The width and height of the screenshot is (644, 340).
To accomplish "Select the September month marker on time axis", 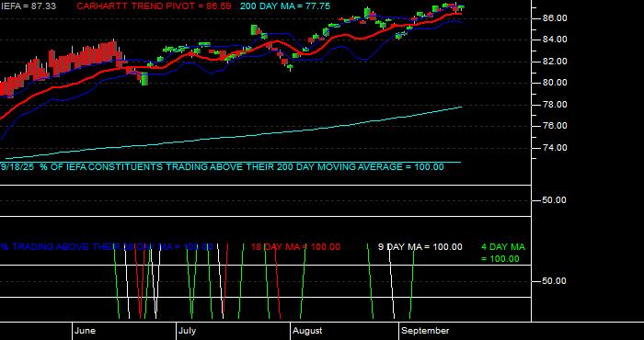I will pyautogui.click(x=425, y=331).
